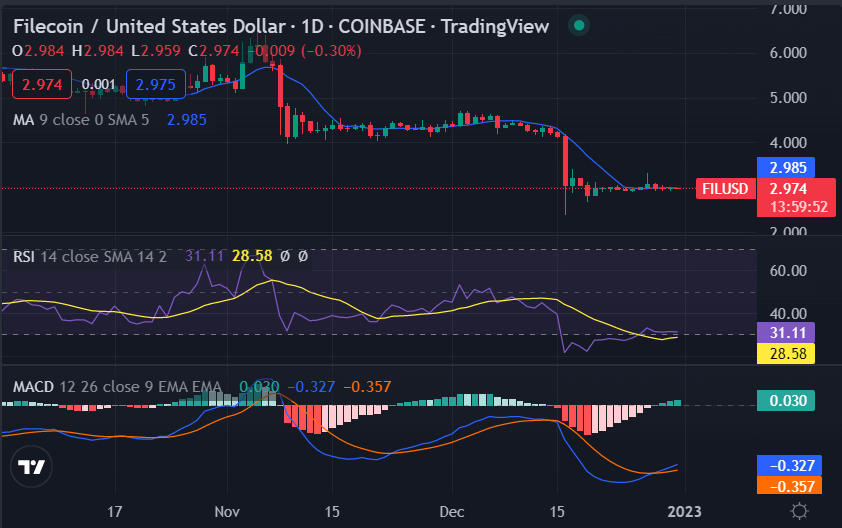Click the MA value 2.985 in legend

click(x=186, y=119)
